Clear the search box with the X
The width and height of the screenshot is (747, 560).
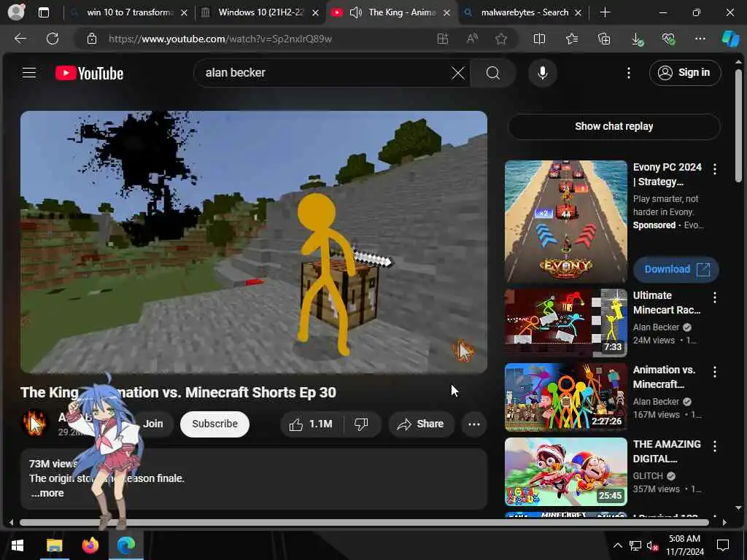point(458,73)
